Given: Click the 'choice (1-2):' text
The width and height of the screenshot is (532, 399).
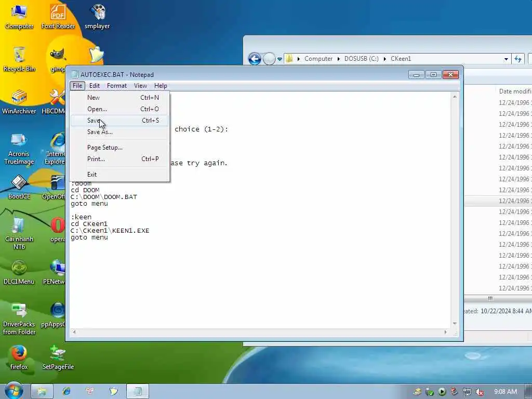Looking at the screenshot, I should click(202, 129).
